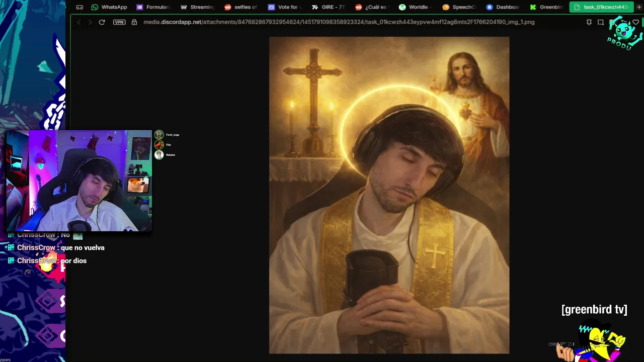
Task: Click the [greenbird tv] overlay text
Action: pyautogui.click(x=594, y=310)
